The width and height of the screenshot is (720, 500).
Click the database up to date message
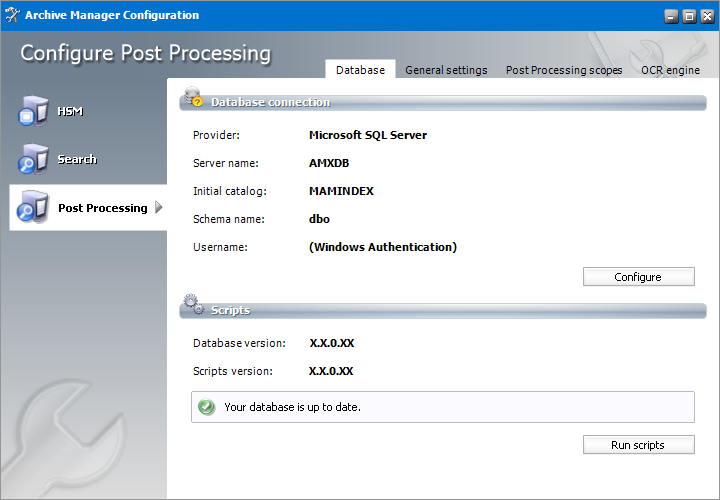[x=292, y=407]
